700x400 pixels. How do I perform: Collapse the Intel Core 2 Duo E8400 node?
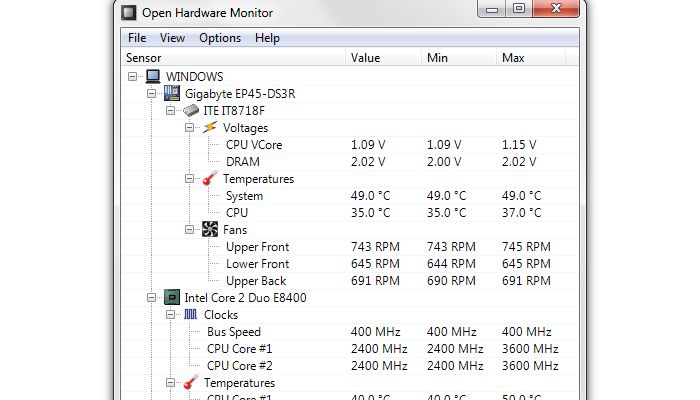pos(151,297)
